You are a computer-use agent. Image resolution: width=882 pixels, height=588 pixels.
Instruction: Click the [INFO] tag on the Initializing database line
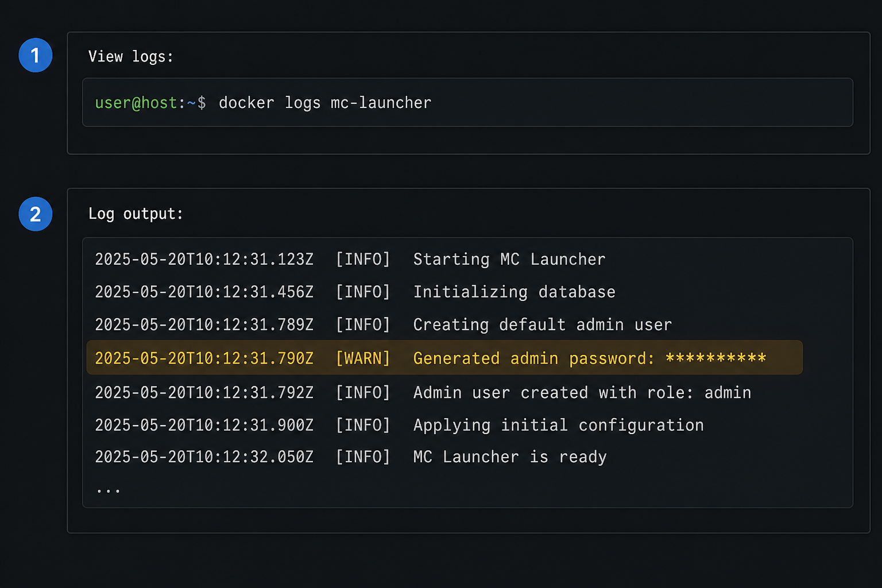[363, 292]
